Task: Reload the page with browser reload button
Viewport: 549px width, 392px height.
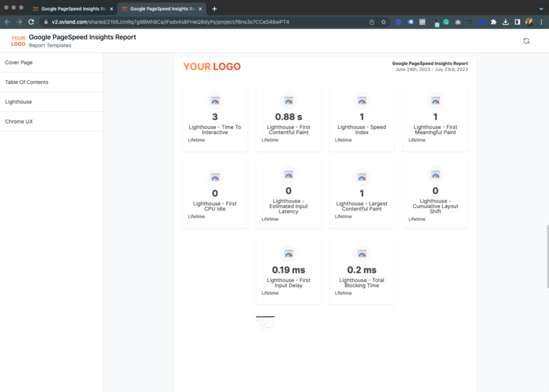Action: (x=31, y=22)
